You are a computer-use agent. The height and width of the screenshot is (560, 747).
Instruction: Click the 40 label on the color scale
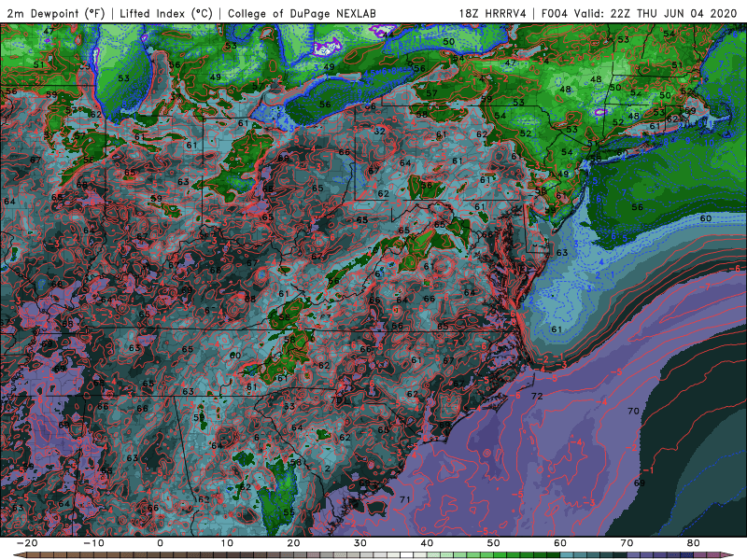click(x=427, y=543)
